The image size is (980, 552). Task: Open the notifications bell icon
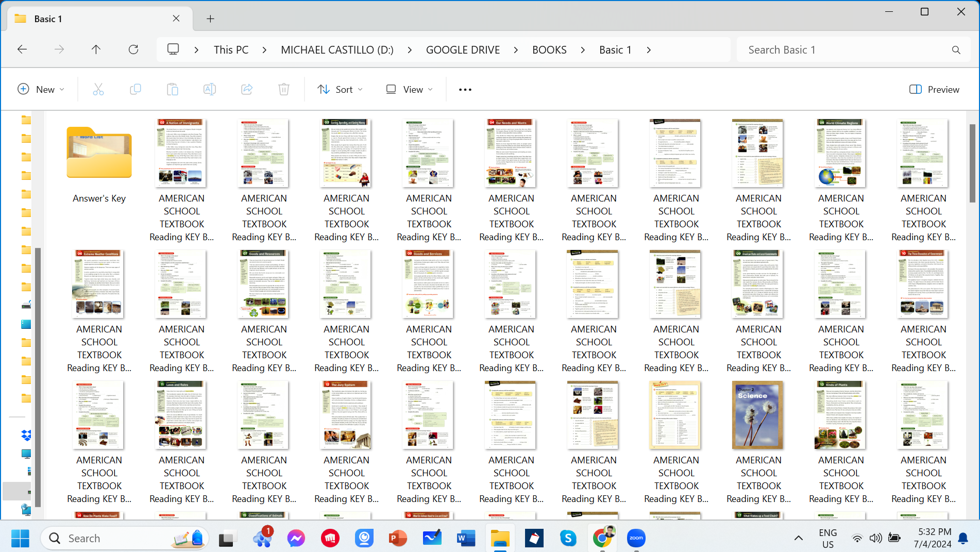point(963,538)
